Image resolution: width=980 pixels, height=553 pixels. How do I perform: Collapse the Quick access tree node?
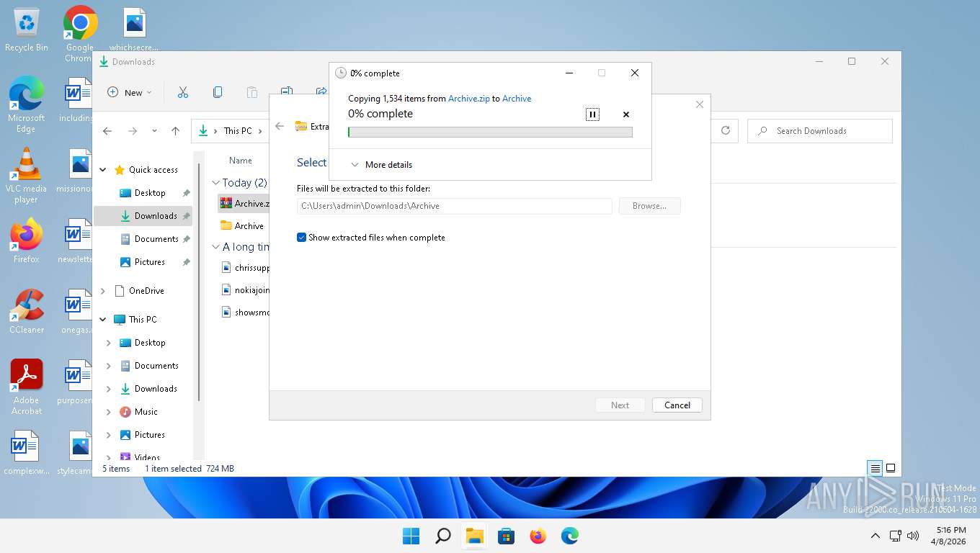pos(103,170)
